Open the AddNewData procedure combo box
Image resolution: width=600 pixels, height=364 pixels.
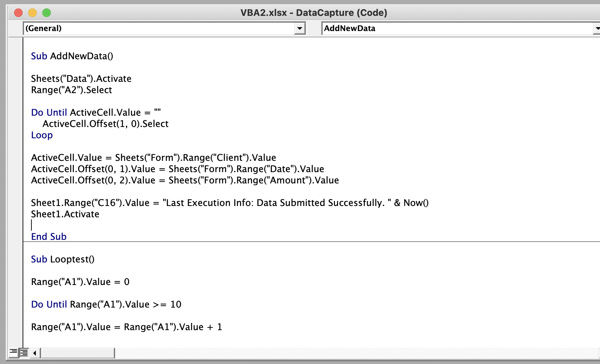pos(459,28)
